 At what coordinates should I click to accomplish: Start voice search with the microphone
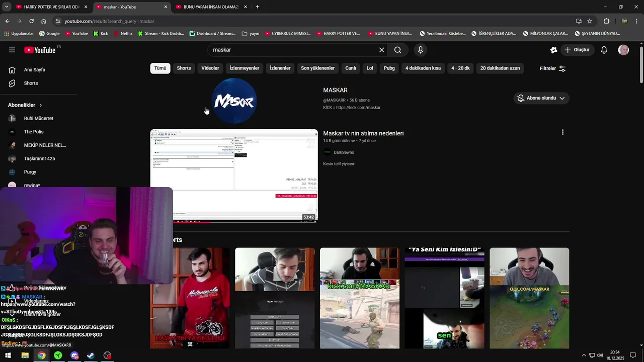(421, 50)
